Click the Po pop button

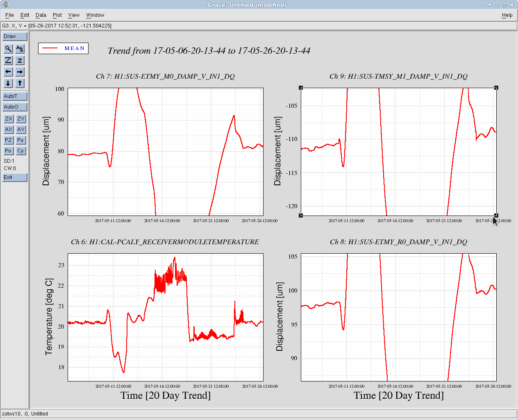pyautogui.click(x=9, y=151)
